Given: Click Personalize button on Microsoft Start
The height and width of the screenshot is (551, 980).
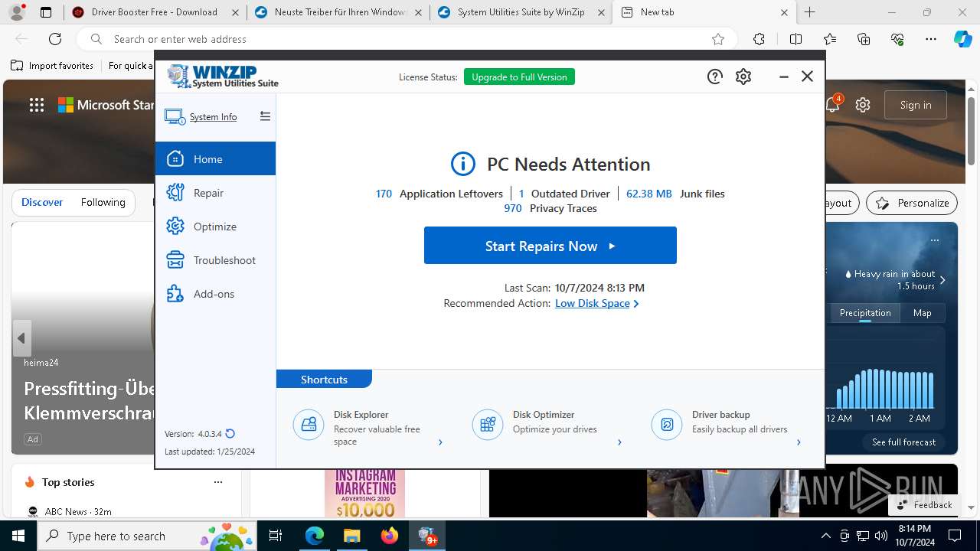Looking at the screenshot, I should click(x=912, y=203).
